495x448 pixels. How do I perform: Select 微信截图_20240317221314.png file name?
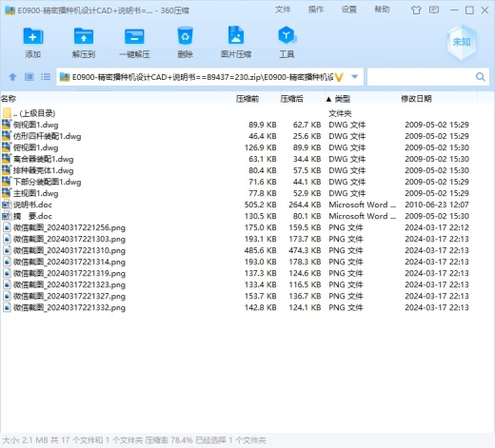click(69, 262)
